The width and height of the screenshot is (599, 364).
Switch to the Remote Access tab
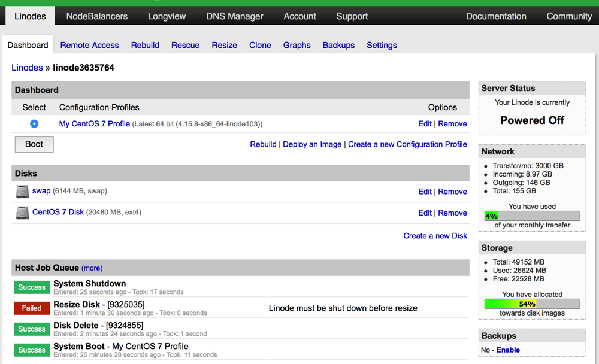point(89,45)
